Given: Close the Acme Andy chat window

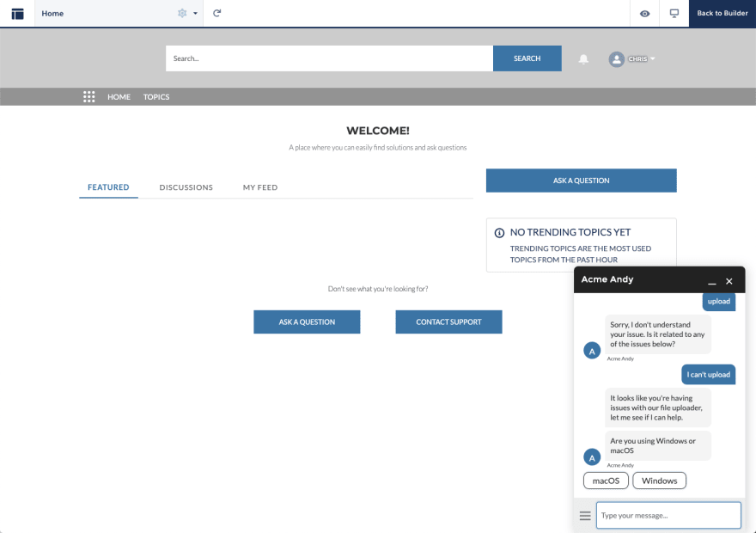Looking at the screenshot, I should [x=729, y=281].
